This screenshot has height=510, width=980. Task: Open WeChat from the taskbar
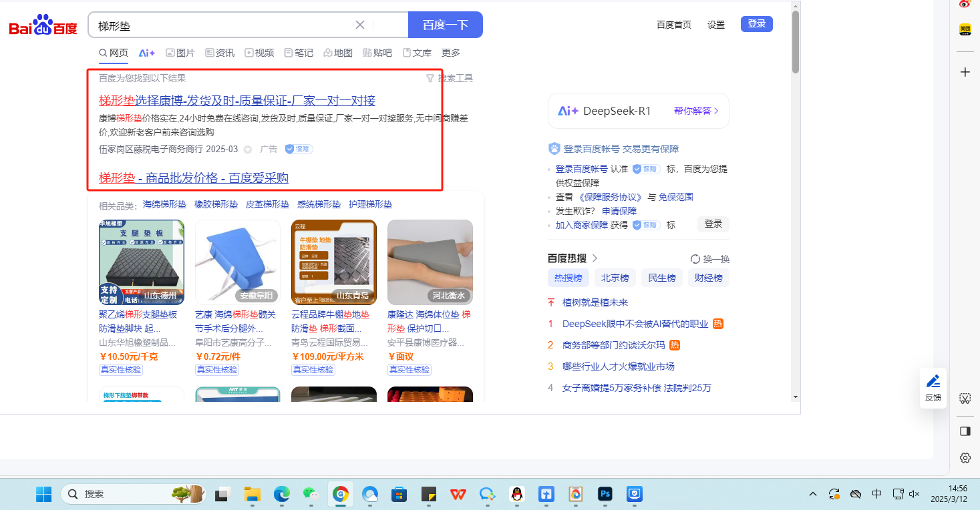click(x=311, y=494)
